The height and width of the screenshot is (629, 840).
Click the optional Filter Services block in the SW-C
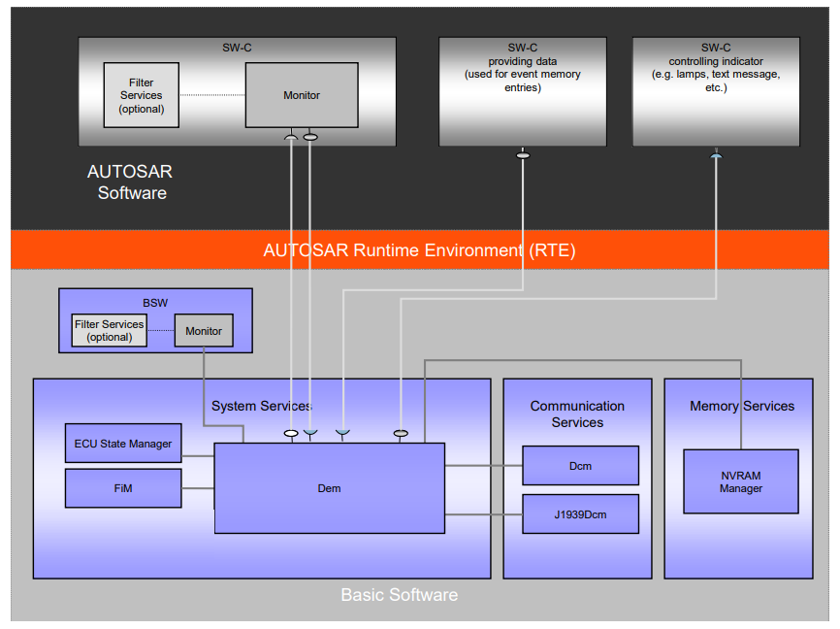(140, 94)
